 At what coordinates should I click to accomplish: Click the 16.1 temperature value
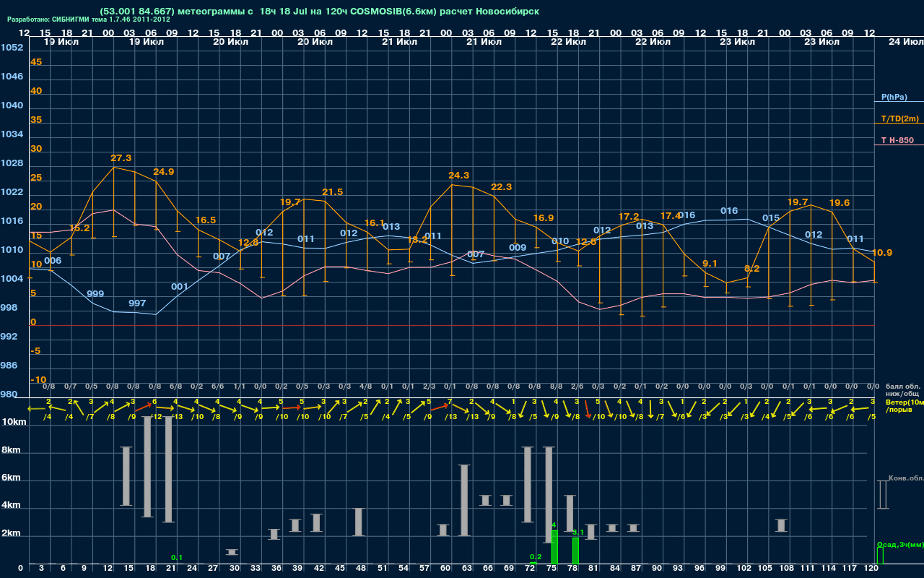pos(375,223)
